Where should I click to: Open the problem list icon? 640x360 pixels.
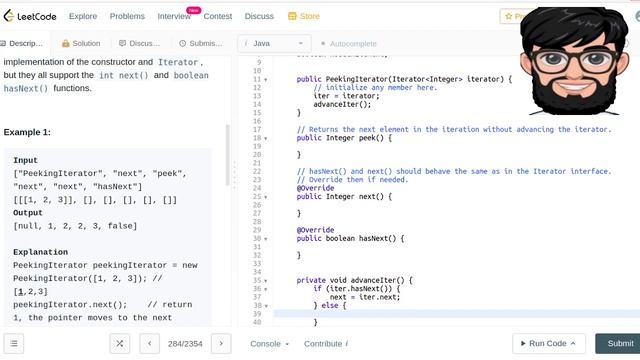14,344
